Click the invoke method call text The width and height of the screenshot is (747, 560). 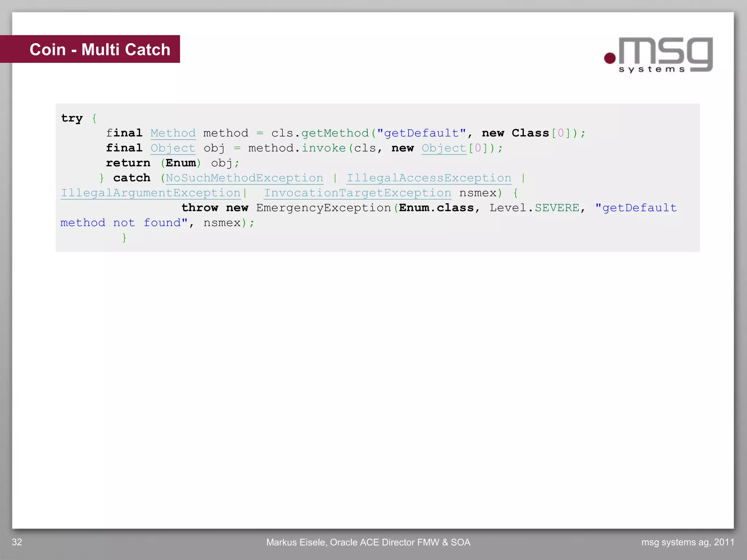(x=324, y=148)
